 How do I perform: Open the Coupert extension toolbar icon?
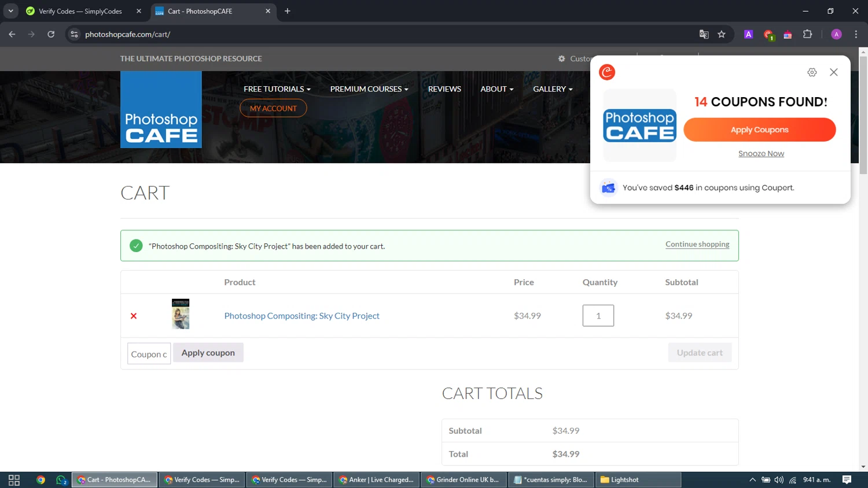click(x=768, y=35)
